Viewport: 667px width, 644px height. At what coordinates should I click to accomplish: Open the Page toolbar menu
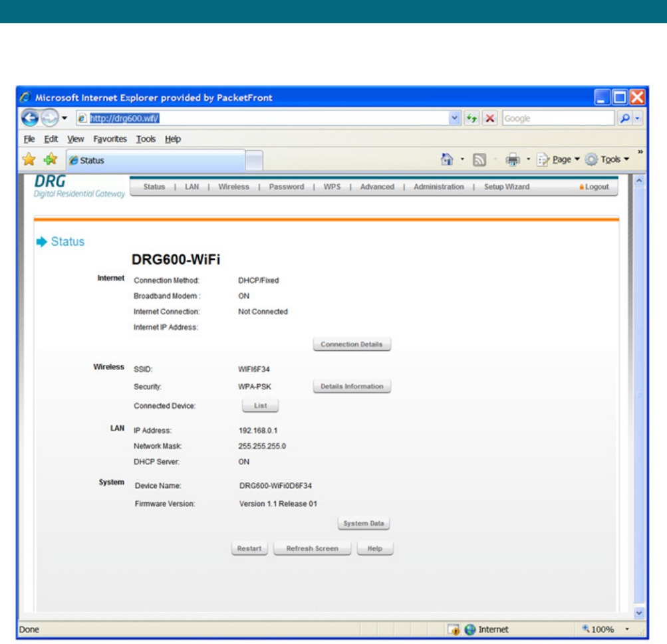point(559,160)
